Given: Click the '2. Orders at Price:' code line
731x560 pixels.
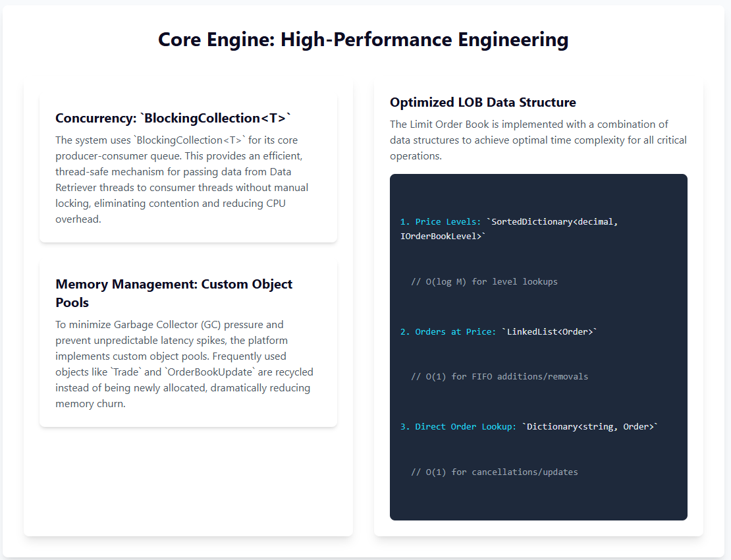Looking at the screenshot, I should click(x=499, y=332).
